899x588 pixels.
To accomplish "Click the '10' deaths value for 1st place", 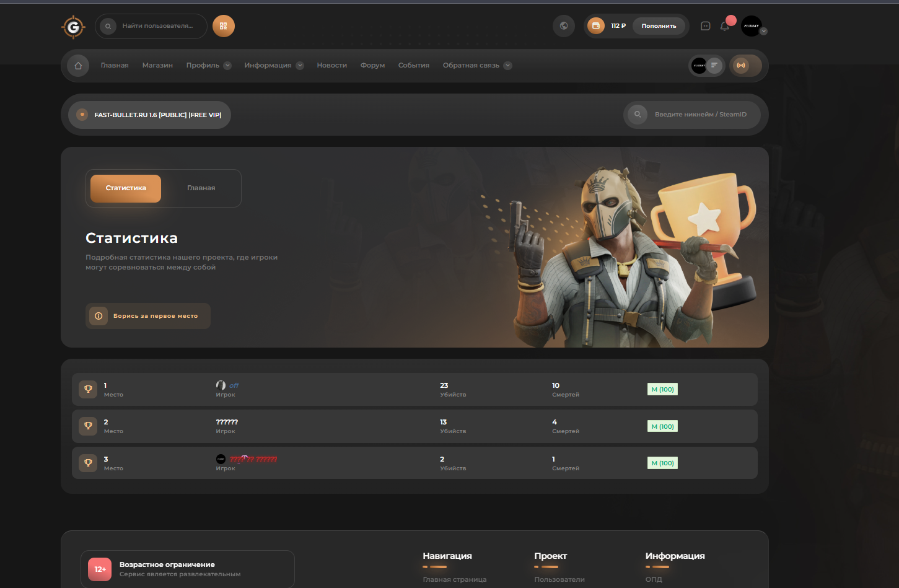I will tap(556, 385).
